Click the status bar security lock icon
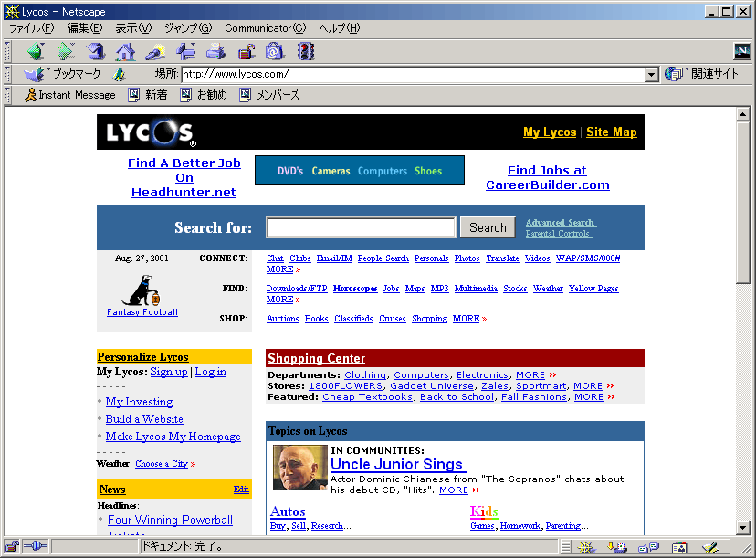 point(12,546)
